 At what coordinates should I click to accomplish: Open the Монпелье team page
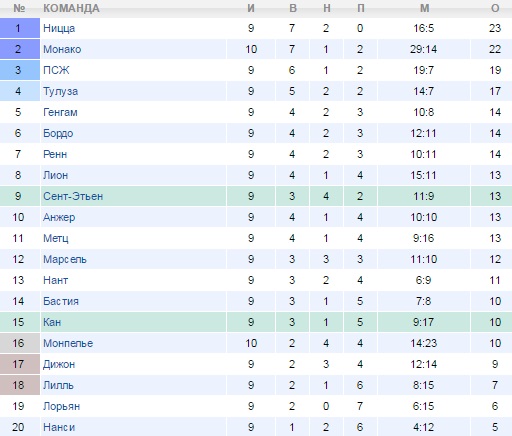[x=68, y=343]
